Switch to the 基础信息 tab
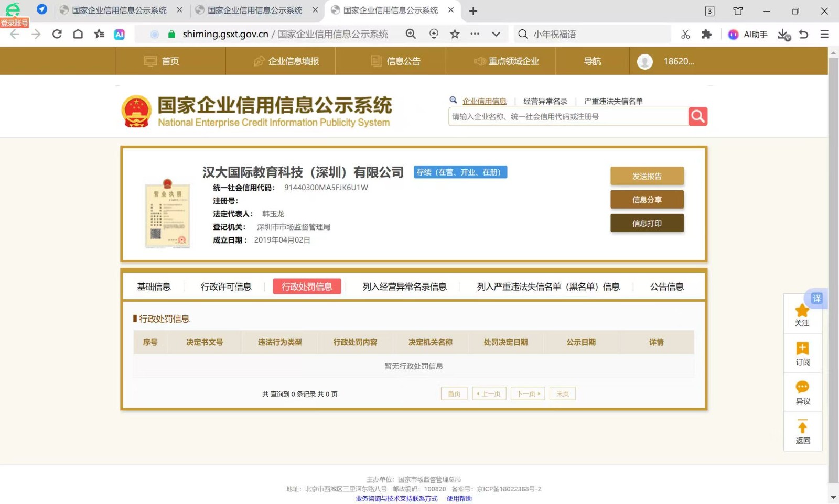839x504 pixels. coord(154,287)
